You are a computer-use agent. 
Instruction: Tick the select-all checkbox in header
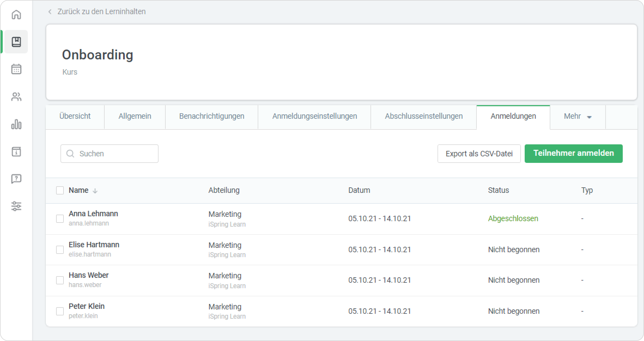click(60, 190)
